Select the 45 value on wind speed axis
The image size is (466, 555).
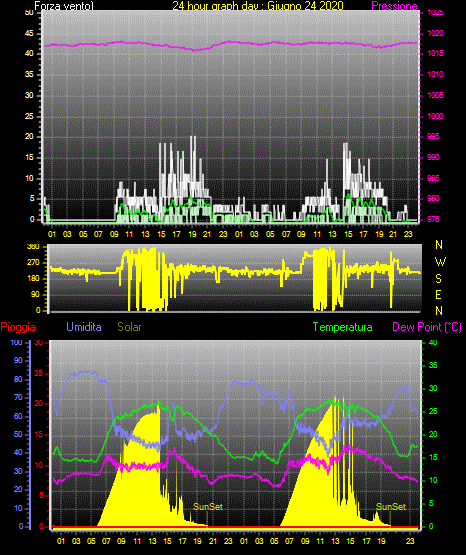point(29,33)
